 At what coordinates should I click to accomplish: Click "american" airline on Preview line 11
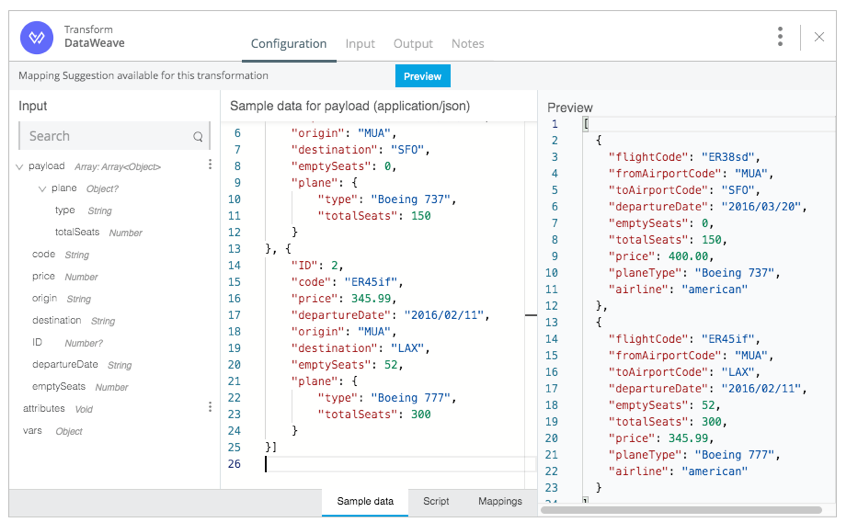714,289
